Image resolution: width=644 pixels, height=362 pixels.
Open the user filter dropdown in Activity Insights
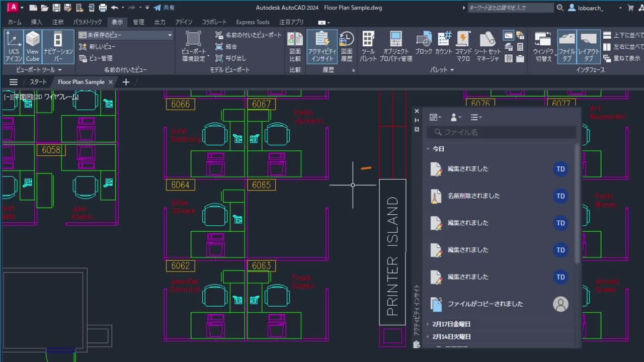pyautogui.click(x=456, y=117)
